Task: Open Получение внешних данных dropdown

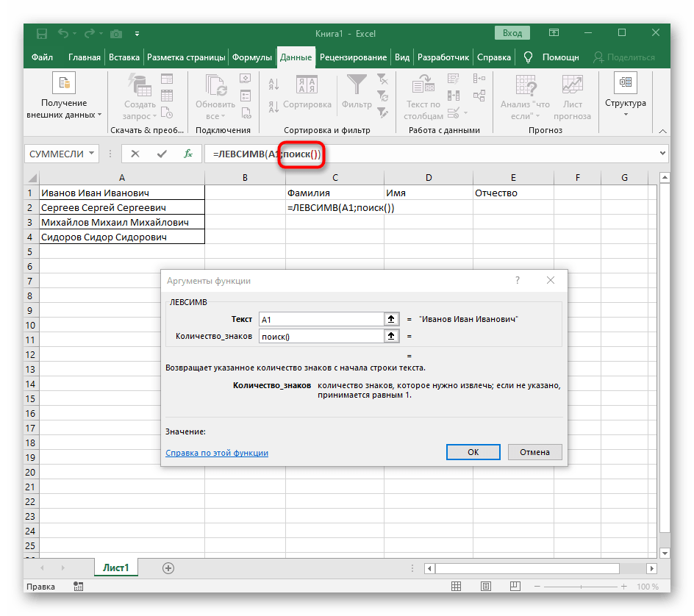Action: pos(64,97)
